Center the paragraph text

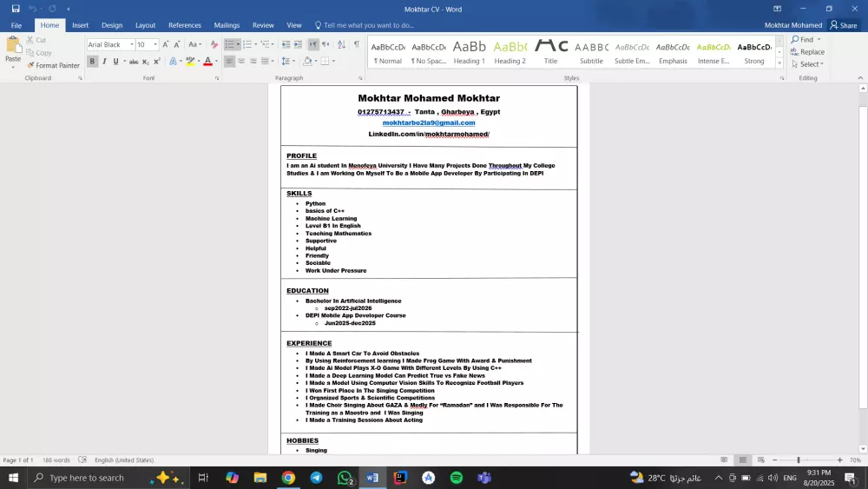coord(241,61)
